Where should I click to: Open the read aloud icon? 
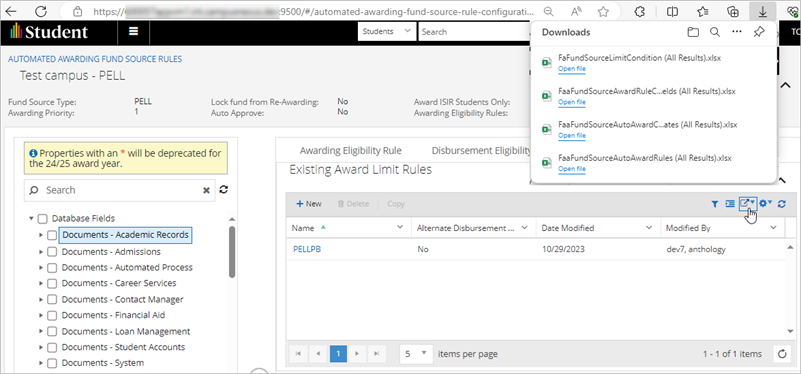(576, 11)
